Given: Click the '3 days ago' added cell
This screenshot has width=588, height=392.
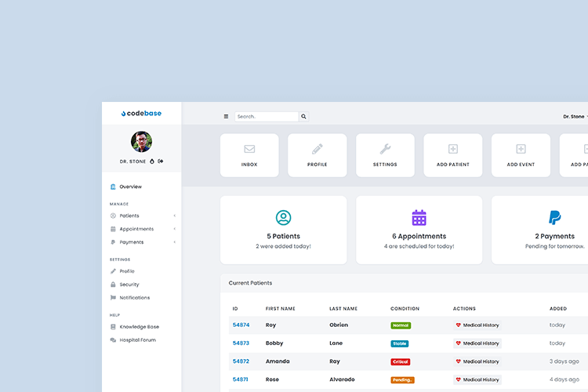Looking at the screenshot, I should (564, 361).
